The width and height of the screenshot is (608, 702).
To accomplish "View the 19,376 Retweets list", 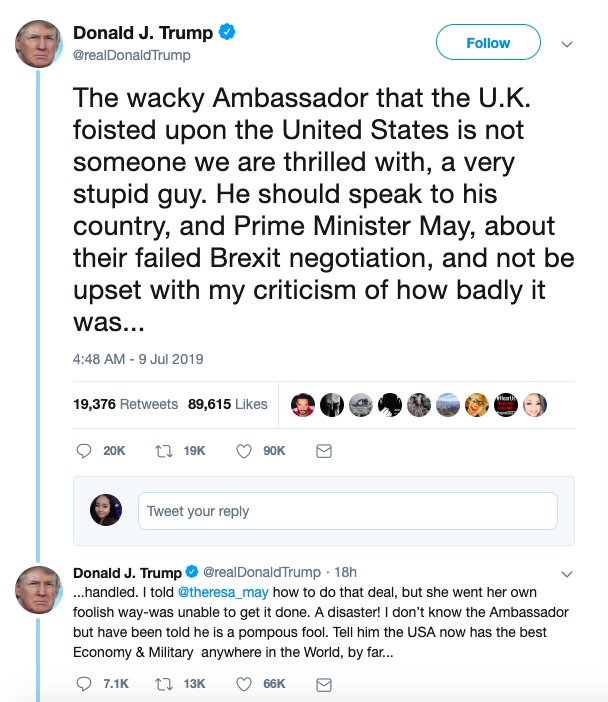I will click(x=125, y=404).
